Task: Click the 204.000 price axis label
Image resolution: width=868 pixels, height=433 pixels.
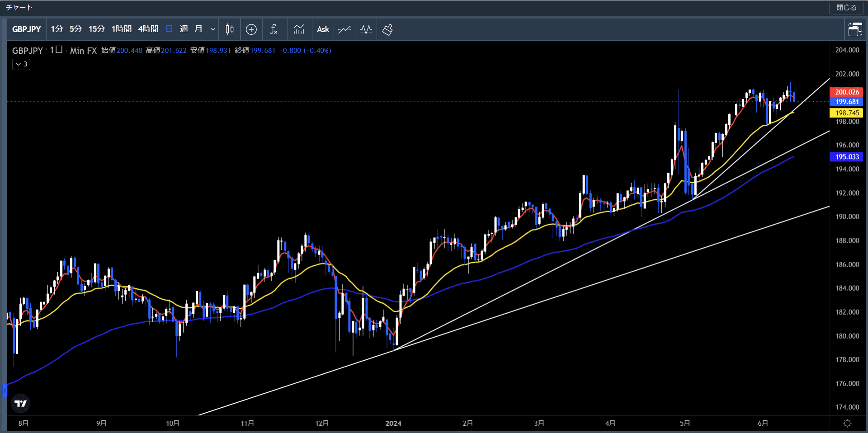Action: (847, 50)
